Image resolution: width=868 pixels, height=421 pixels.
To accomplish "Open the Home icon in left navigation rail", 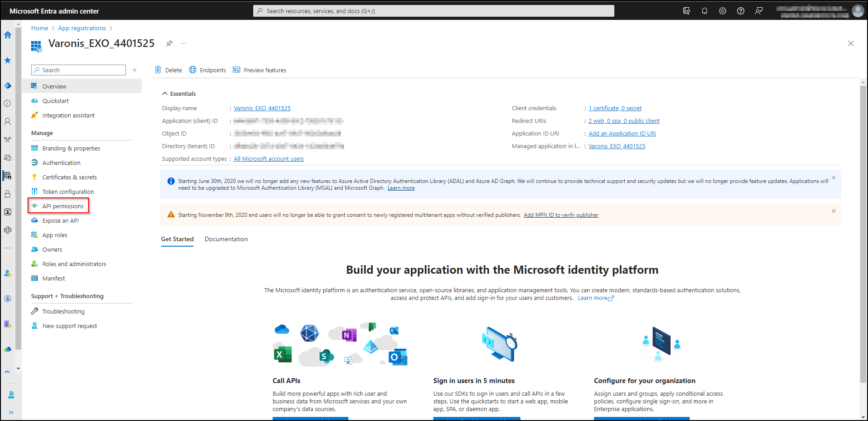I will [x=8, y=35].
